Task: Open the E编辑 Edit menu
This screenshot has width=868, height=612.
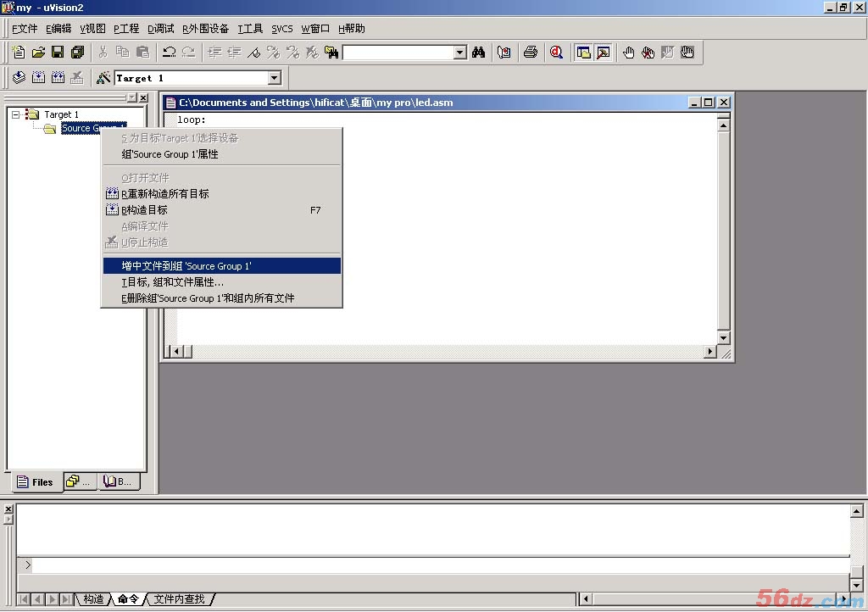Action: point(58,29)
